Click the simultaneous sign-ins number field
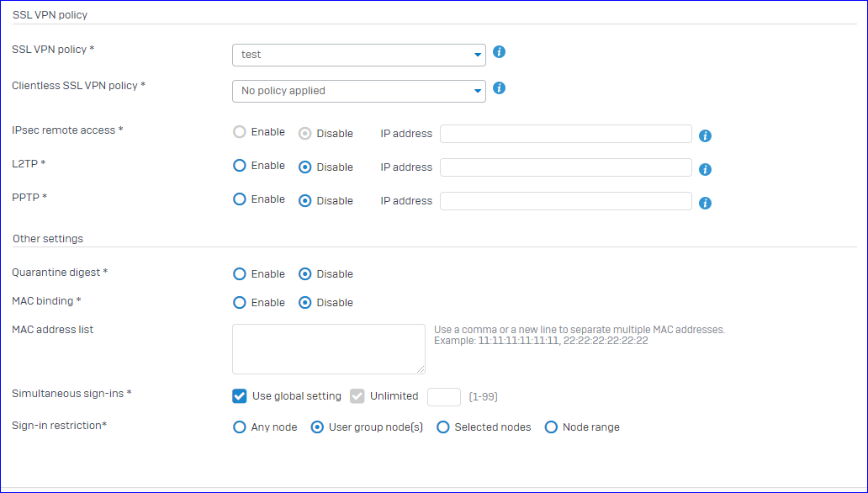 coord(444,396)
